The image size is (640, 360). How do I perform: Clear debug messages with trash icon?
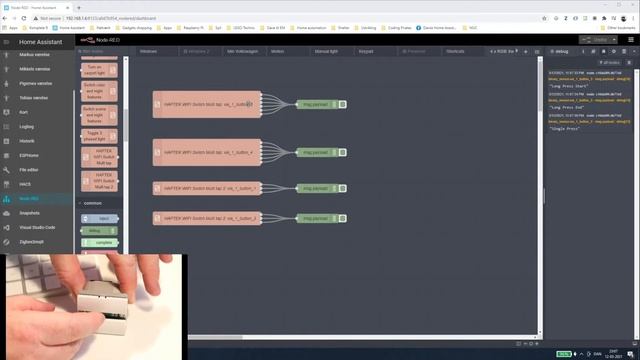[629, 62]
